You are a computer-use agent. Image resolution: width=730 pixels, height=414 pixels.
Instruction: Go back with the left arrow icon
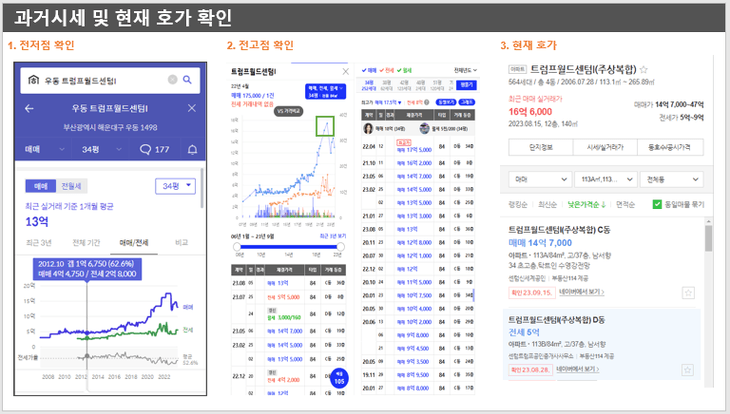29,109
